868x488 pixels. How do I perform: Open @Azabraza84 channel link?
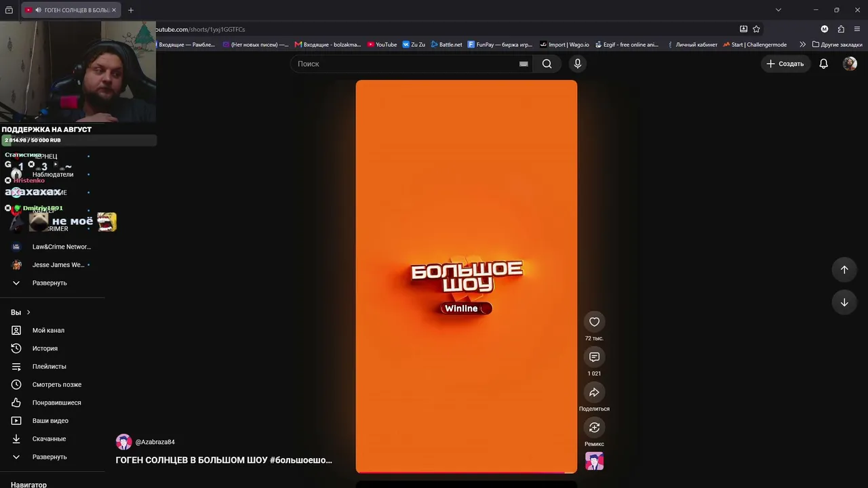155,442
